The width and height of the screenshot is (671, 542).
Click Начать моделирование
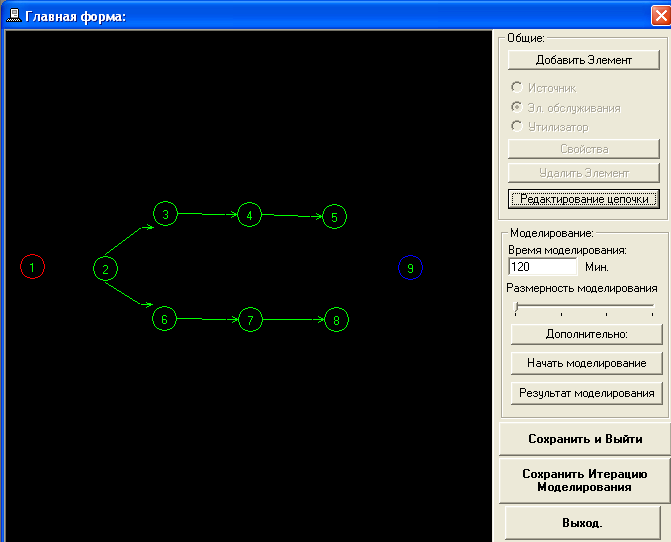[587, 363]
